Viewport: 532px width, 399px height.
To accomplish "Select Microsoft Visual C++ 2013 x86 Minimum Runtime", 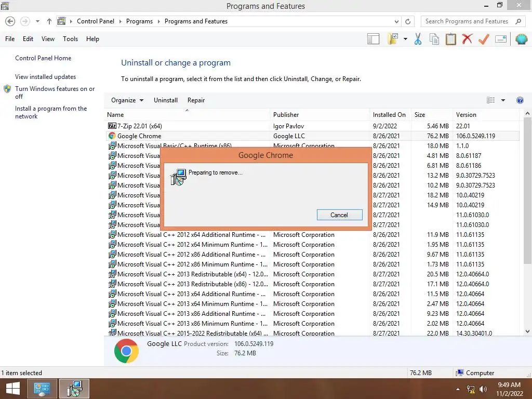I will click(312, 323).
